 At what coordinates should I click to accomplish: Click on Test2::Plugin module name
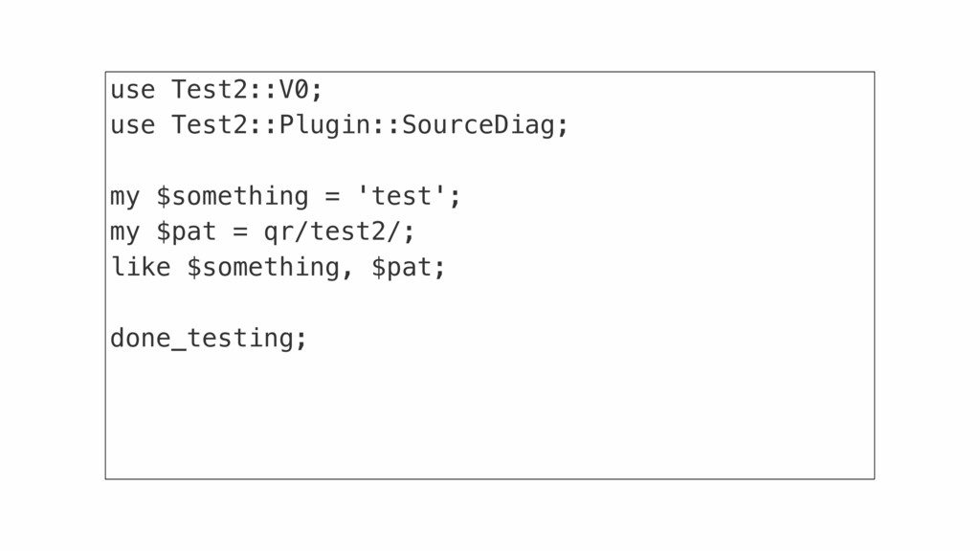(x=271, y=125)
